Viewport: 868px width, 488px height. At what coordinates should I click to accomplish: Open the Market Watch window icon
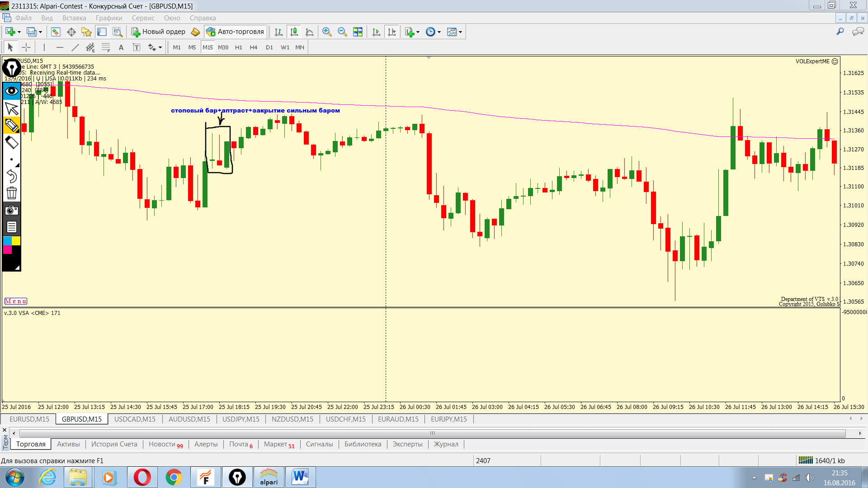[56, 32]
